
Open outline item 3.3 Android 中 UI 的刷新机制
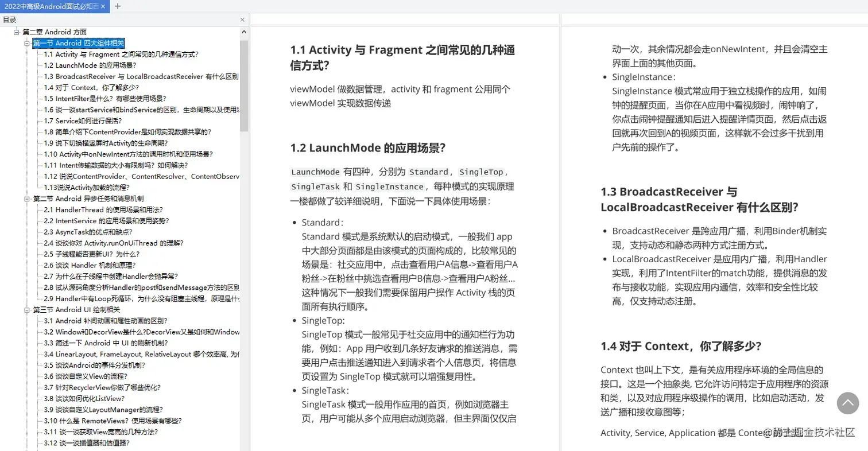coord(106,343)
